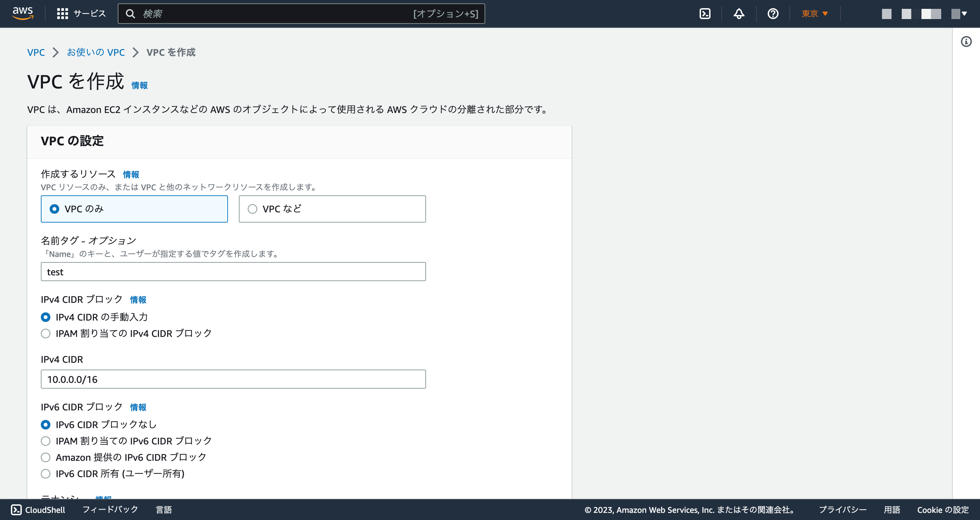The height and width of the screenshot is (520, 980).
Task: Expand the breadcrumb link お使いの VPC
Action: pyautogui.click(x=96, y=52)
